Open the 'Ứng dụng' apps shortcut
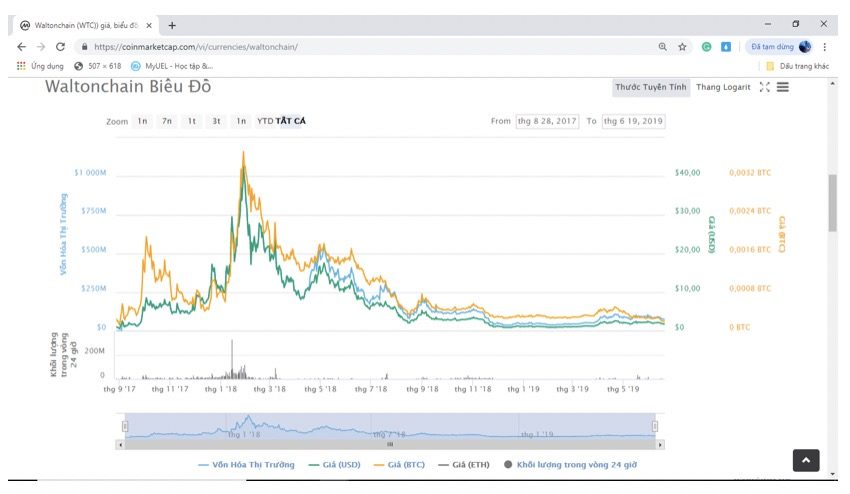The image size is (850, 494). pyautogui.click(x=40, y=66)
